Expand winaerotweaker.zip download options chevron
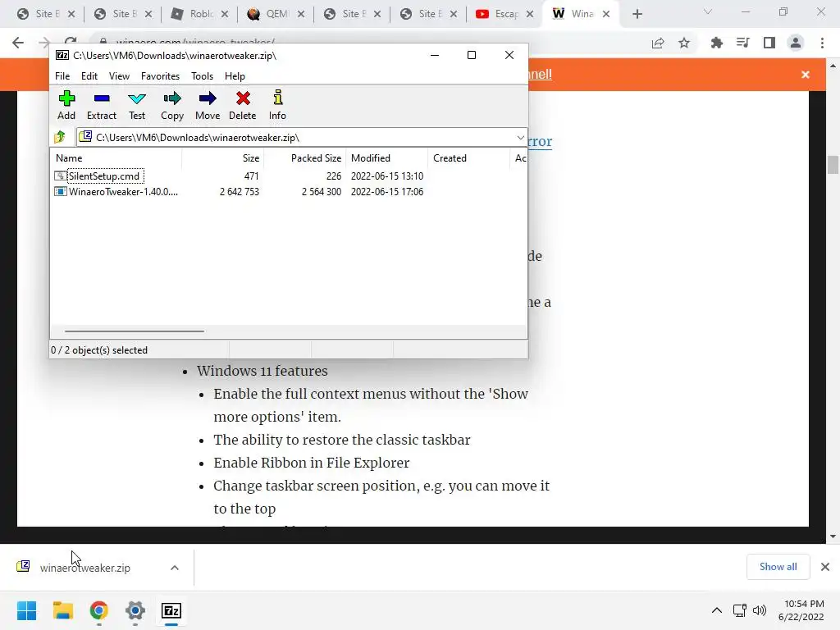Screen dimensions: 840x630 (x=175, y=568)
